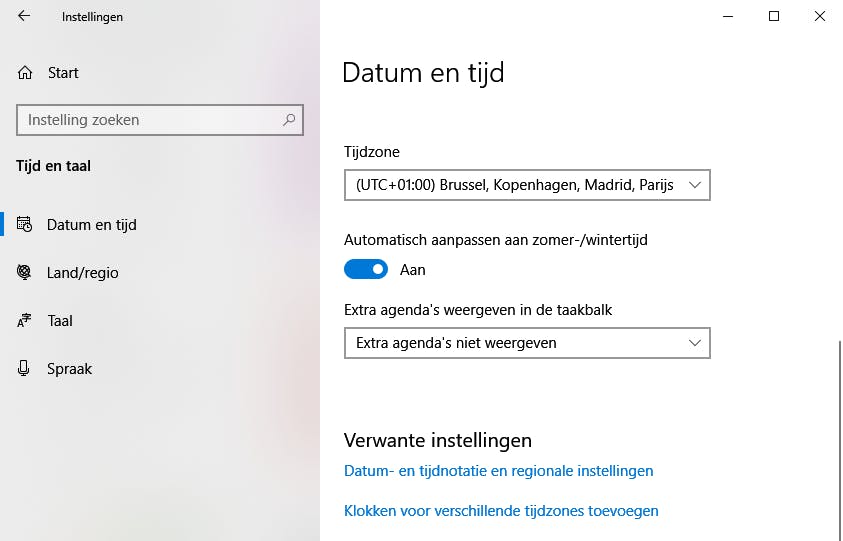Go to Spraak settings page

click(69, 369)
